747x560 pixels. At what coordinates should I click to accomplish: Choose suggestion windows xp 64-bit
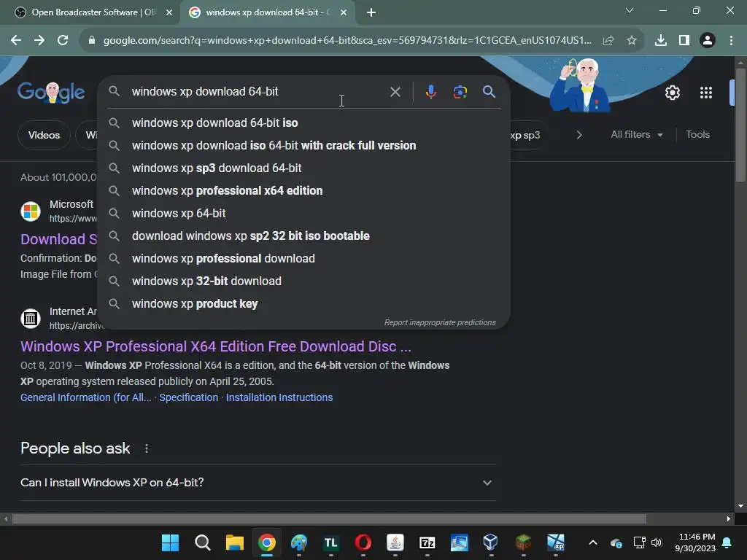coord(303,214)
